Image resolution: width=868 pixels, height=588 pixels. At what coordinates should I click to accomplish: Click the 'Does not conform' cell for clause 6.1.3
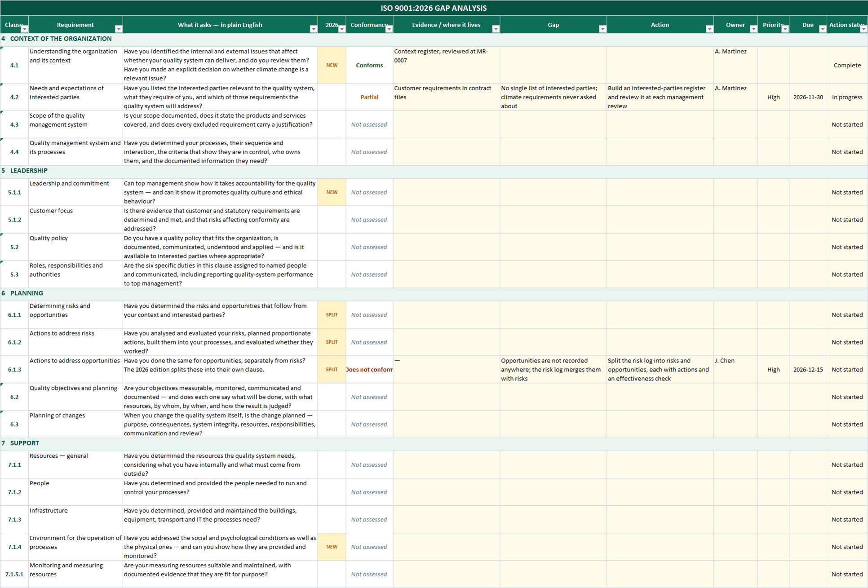click(x=369, y=370)
